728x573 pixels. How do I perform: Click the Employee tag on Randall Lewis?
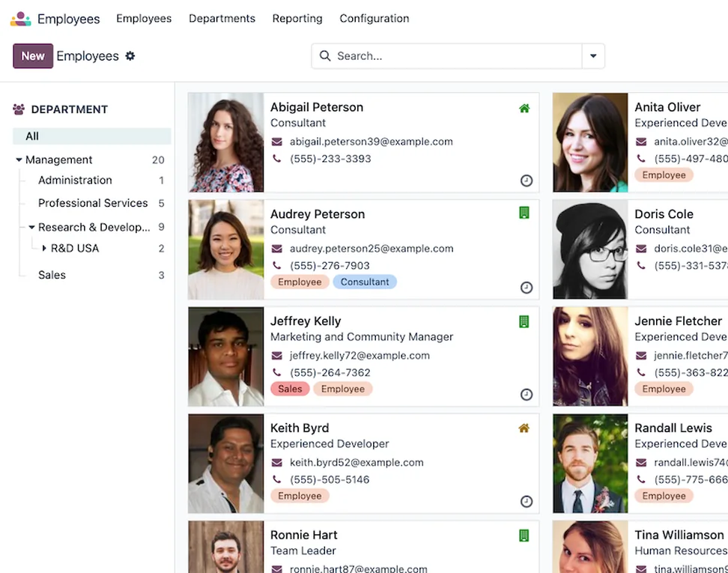(x=664, y=496)
